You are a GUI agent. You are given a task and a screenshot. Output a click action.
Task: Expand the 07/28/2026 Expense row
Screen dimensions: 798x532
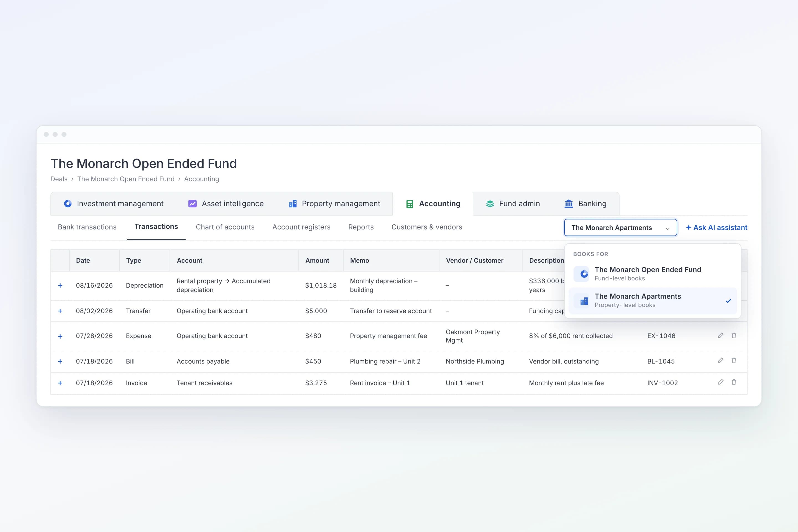pos(60,336)
